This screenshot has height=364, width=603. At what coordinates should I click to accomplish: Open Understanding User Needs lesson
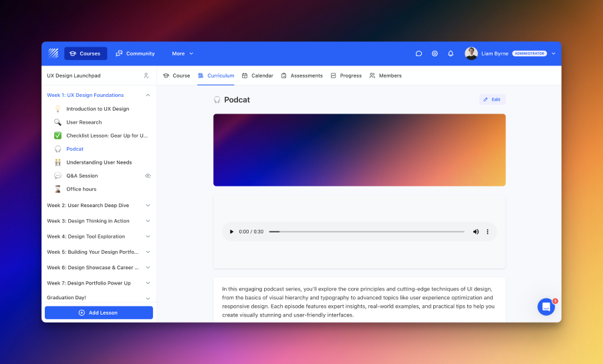99,162
